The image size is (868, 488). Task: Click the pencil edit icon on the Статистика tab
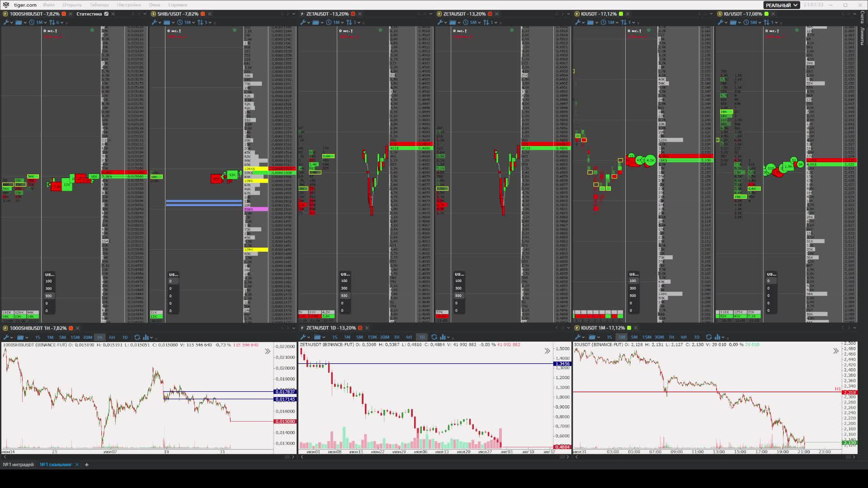(x=106, y=14)
